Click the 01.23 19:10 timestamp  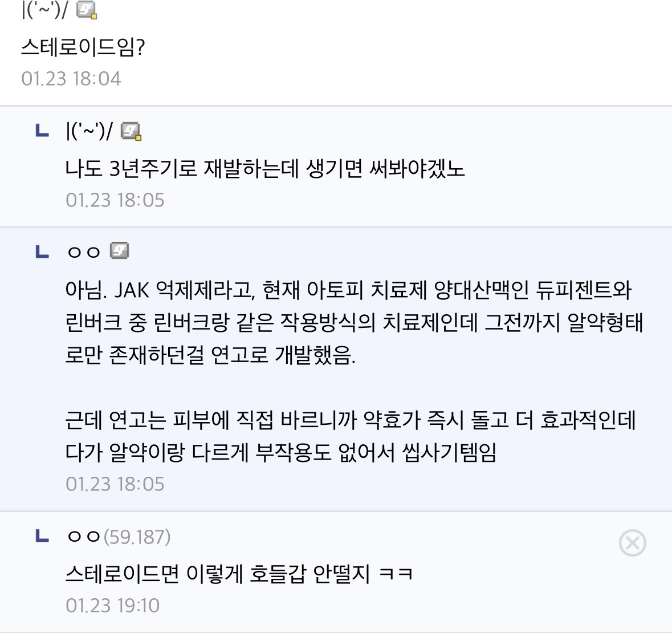point(113,605)
